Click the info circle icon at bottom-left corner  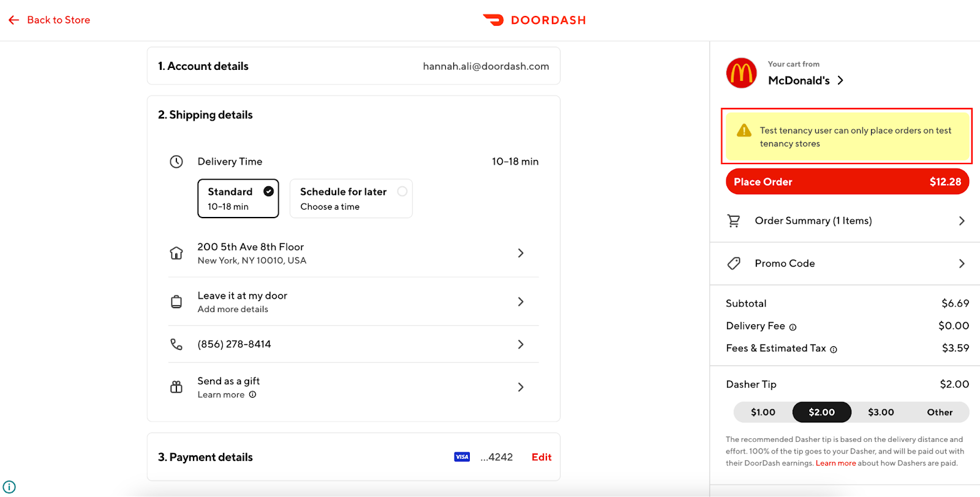click(9, 487)
